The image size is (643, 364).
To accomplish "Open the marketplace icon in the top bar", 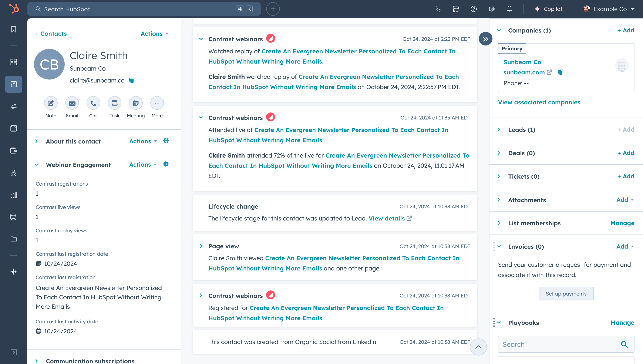I will click(456, 9).
